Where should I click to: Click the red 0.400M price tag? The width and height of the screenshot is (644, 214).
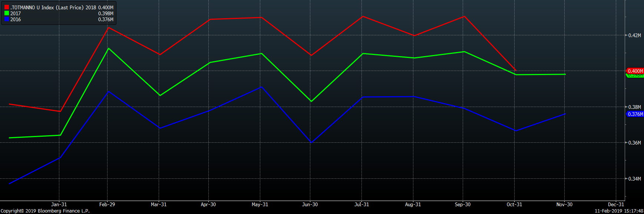tap(635, 71)
